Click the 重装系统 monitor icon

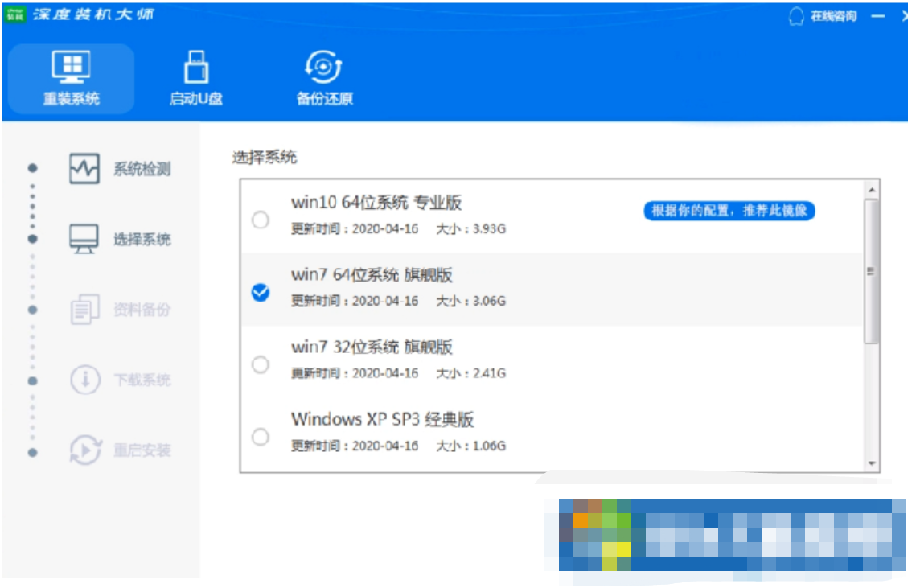pyautogui.click(x=71, y=67)
